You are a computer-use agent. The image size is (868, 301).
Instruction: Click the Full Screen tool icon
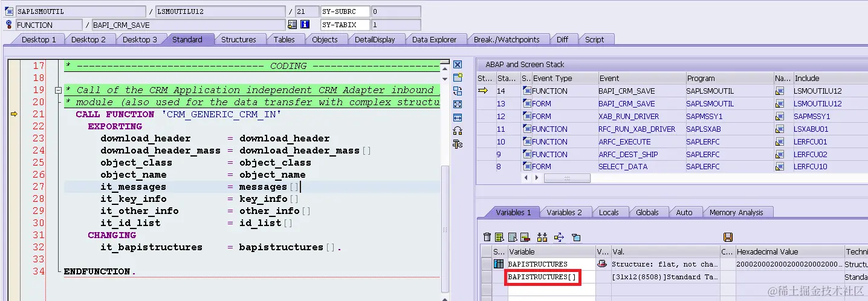coord(458,105)
